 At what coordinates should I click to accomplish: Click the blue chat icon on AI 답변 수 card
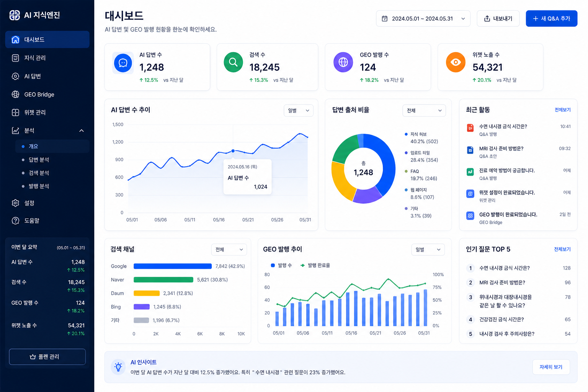click(x=123, y=63)
